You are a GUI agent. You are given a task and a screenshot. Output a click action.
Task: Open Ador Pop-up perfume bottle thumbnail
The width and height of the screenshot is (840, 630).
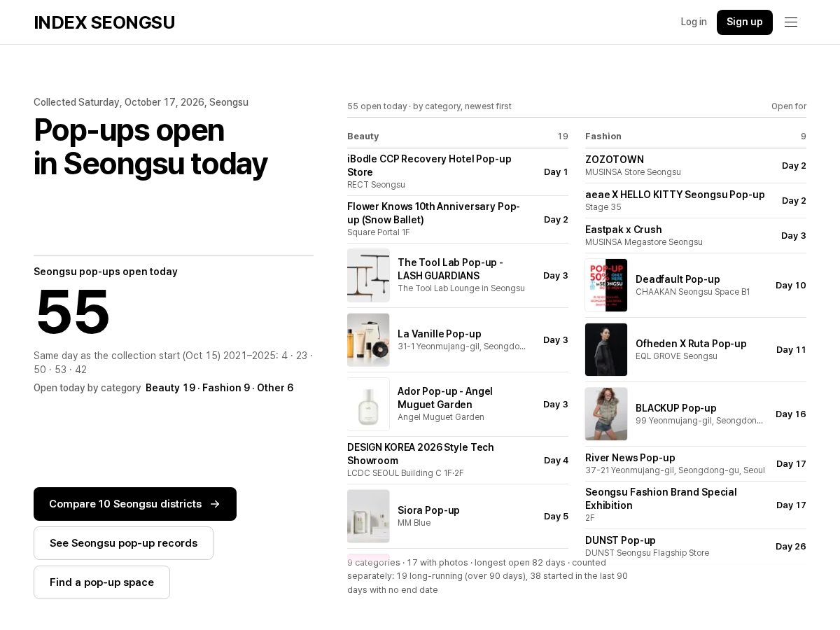pos(368,405)
